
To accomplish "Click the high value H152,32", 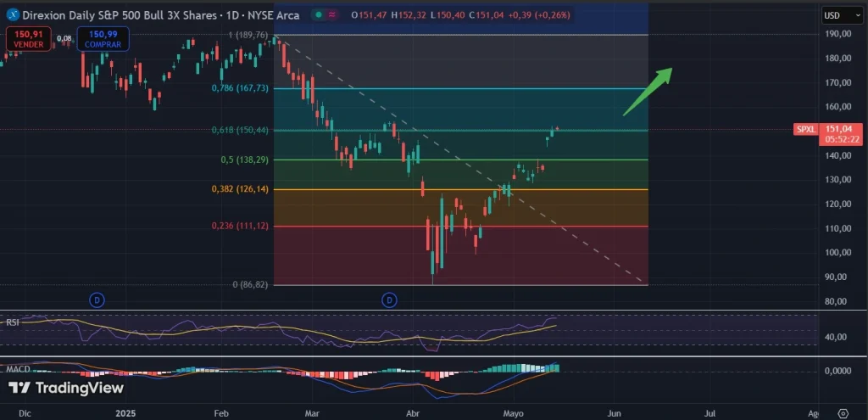I will 409,15.
